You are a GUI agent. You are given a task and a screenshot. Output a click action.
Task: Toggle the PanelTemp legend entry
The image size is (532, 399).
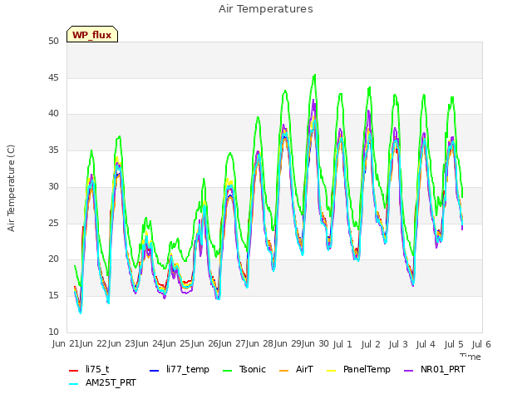click(x=358, y=369)
